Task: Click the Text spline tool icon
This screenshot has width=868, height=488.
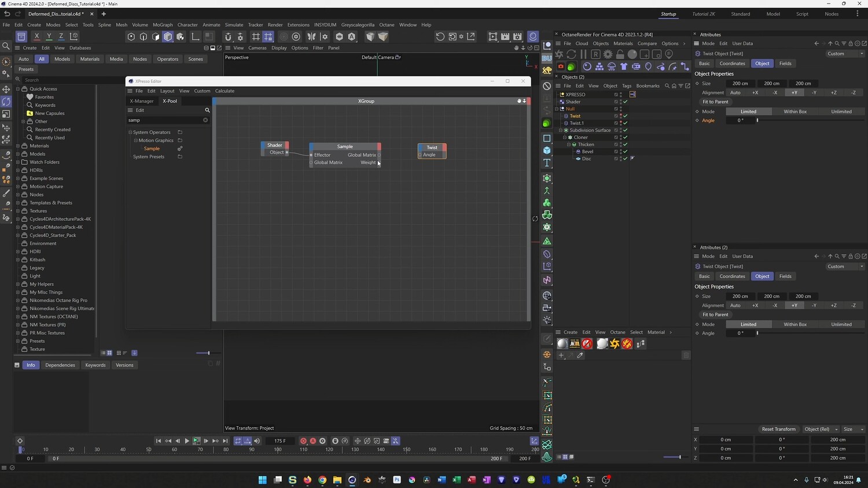Action: click(x=547, y=163)
